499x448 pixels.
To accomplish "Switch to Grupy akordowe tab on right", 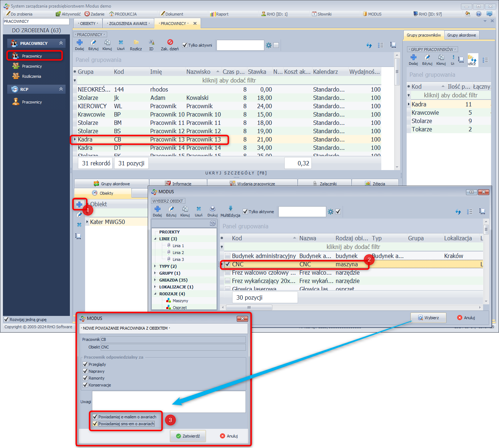I will (x=461, y=35).
